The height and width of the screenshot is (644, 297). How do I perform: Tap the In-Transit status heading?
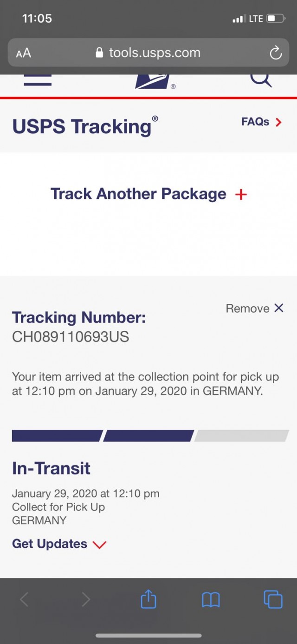tap(51, 468)
